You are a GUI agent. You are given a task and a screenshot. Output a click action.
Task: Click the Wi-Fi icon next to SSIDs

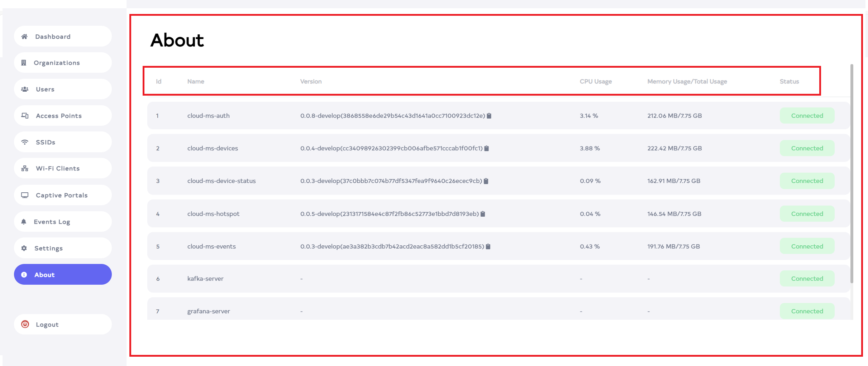point(25,142)
